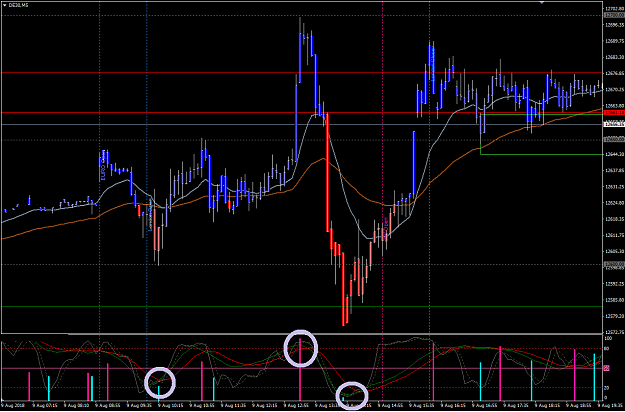Screen dimensions: 625x412
Task: Select the short green line at 12644.20
Action: click(541, 154)
